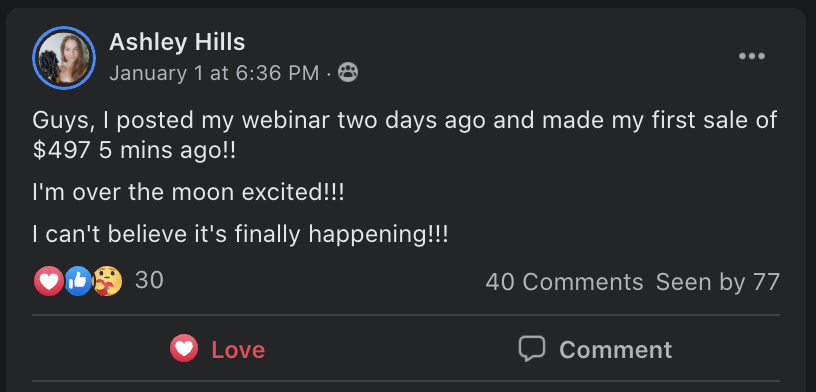This screenshot has height=392, width=816.
Task: Click the red heart reaction icon in summary
Action: pos(48,282)
